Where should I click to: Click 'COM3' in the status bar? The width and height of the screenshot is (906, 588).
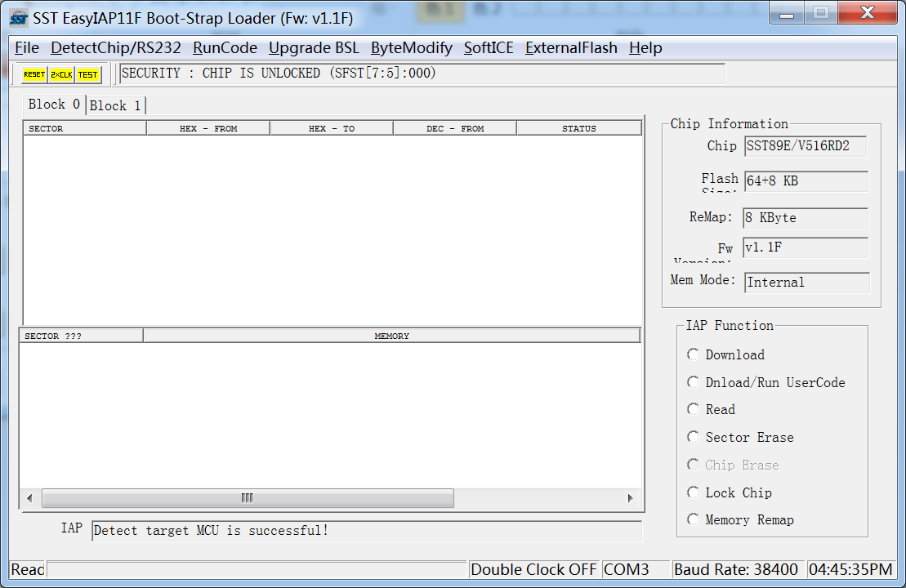tap(636, 569)
